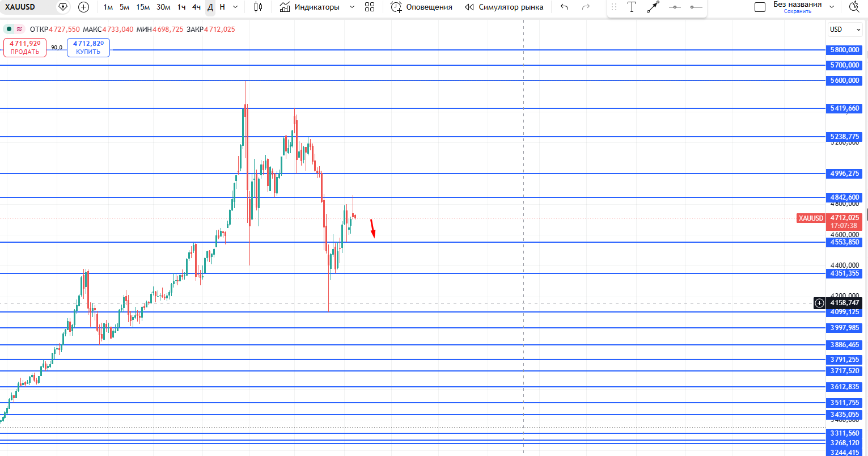Open the USD currency dropdown
The width and height of the screenshot is (868, 456).
844,29
